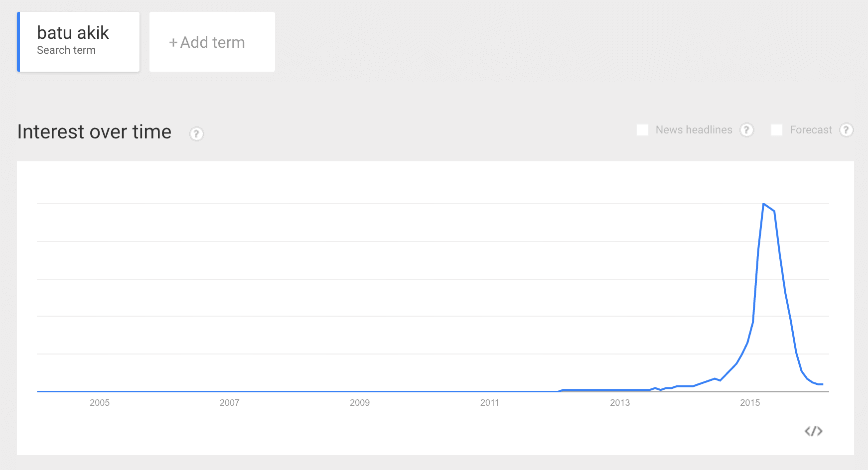The height and width of the screenshot is (470, 868).
Task: Click the 2013 label on the chart axis
Action: pyautogui.click(x=620, y=403)
